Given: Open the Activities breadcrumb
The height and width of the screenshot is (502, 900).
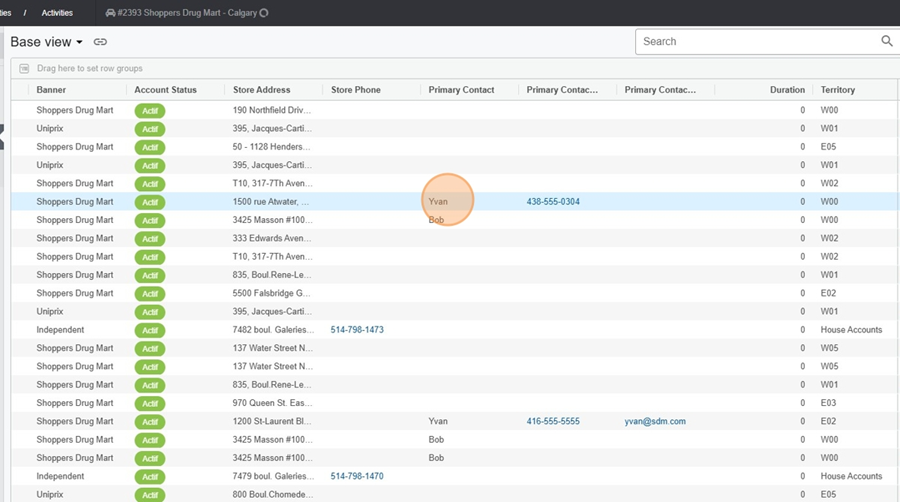Looking at the screenshot, I should [x=57, y=13].
